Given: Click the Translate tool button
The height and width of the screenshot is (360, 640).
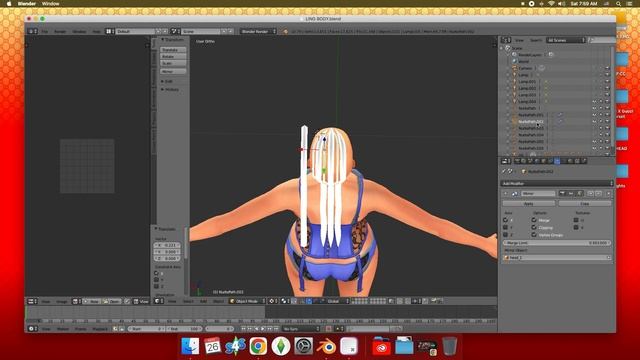Looking at the screenshot, I should pyautogui.click(x=173, y=50).
